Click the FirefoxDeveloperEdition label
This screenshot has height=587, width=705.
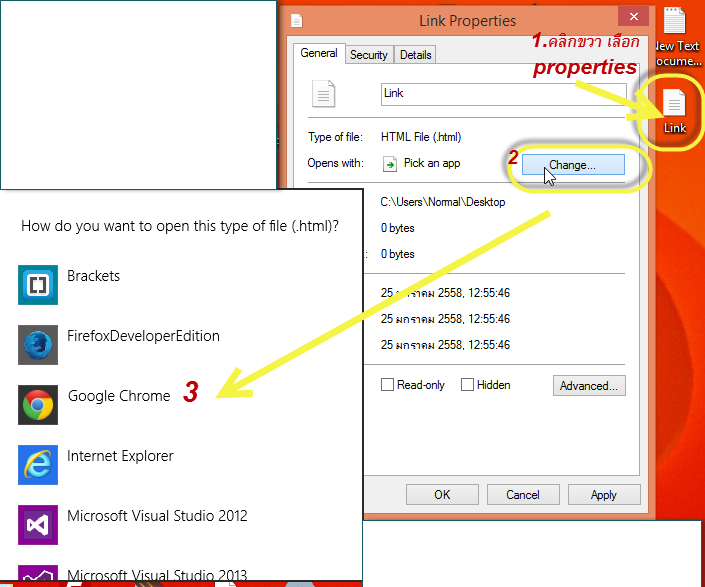point(143,336)
